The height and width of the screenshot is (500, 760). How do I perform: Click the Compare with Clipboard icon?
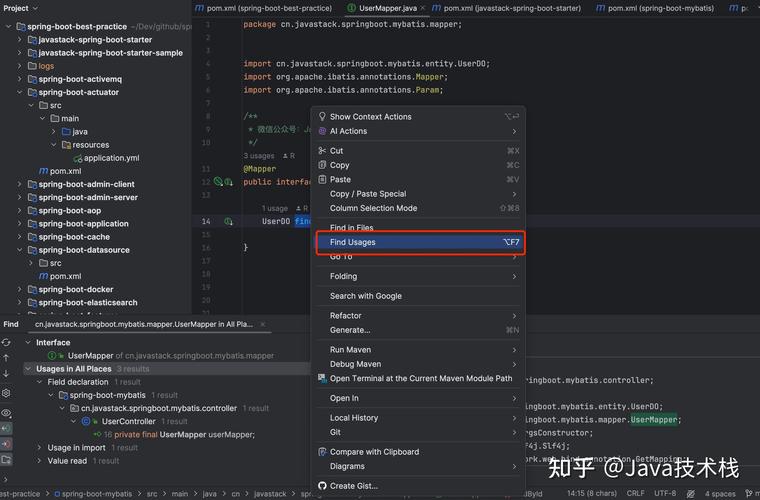click(x=322, y=452)
